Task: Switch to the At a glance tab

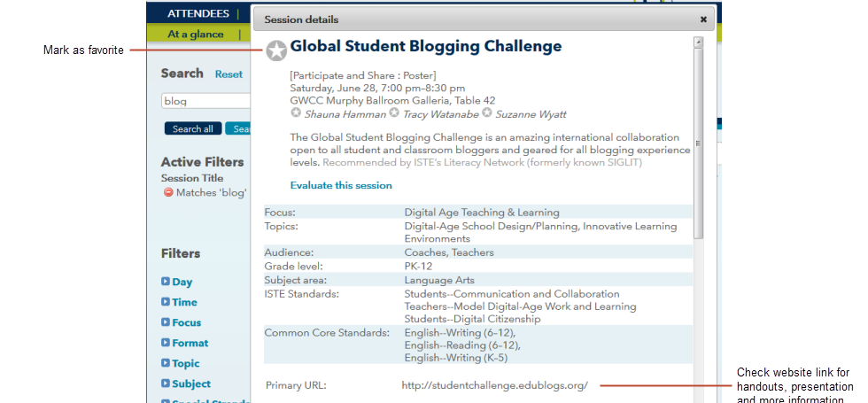Action: (x=196, y=34)
